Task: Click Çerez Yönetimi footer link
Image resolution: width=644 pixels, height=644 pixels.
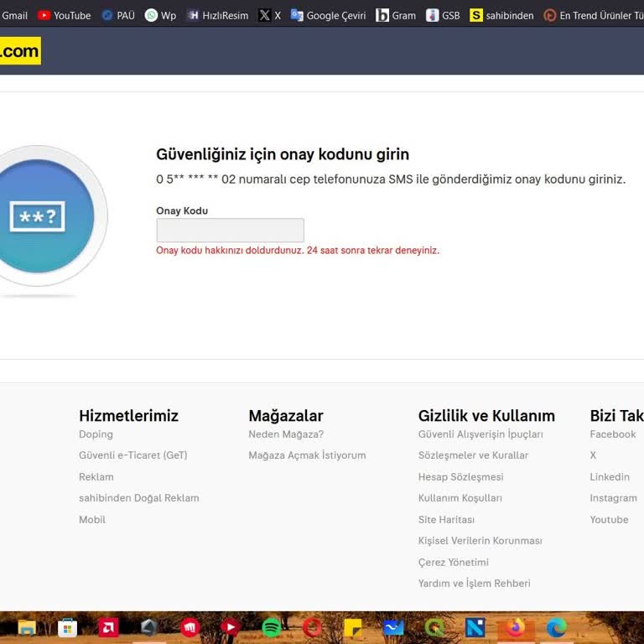Action: (x=453, y=563)
